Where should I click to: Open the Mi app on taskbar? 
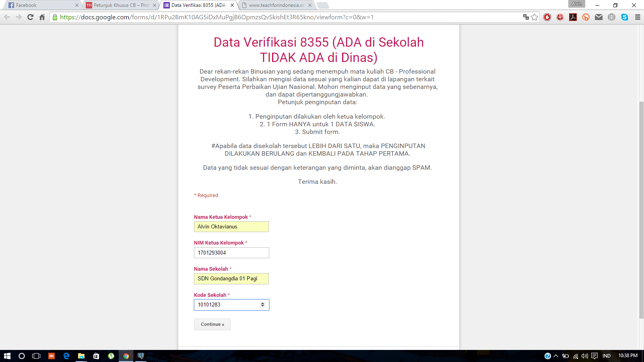[x=52, y=356]
